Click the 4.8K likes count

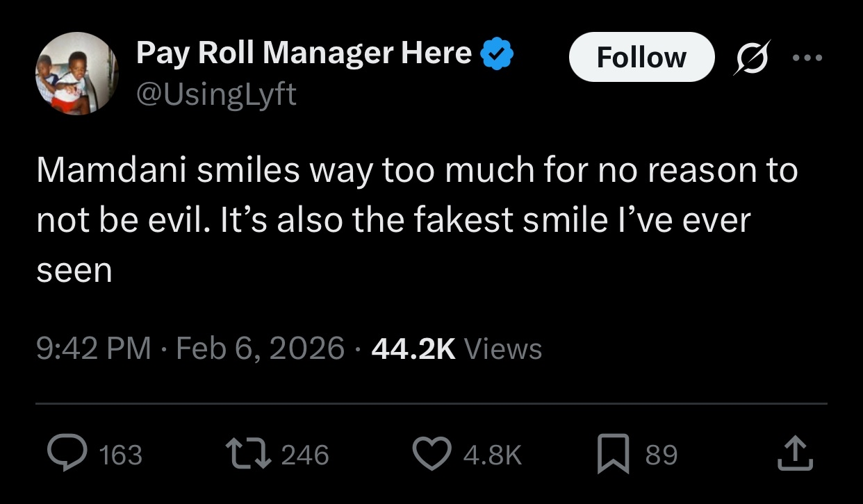491,455
